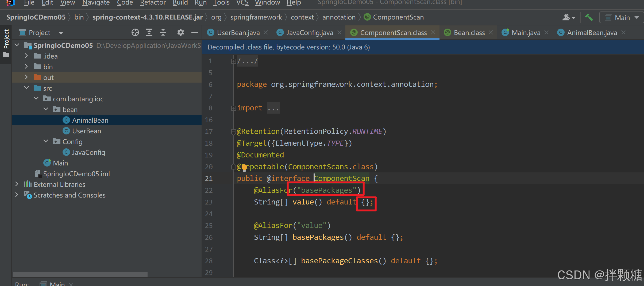Collapse the Config package
Screen dimensions: 644x286
(x=46, y=141)
